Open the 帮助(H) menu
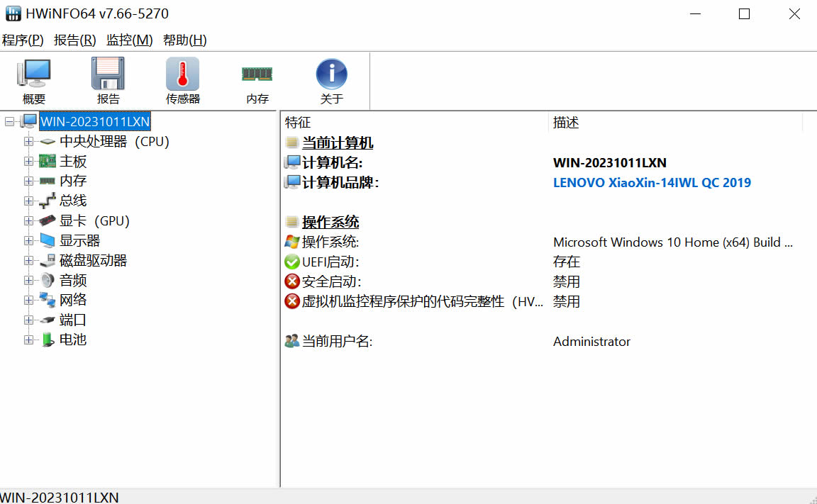 tap(184, 40)
